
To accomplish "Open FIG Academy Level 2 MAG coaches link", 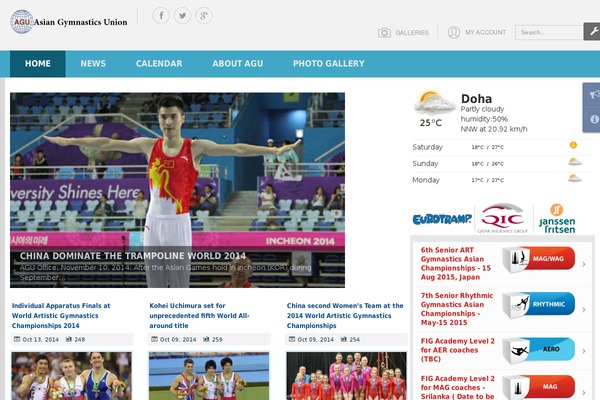I will [x=458, y=387].
